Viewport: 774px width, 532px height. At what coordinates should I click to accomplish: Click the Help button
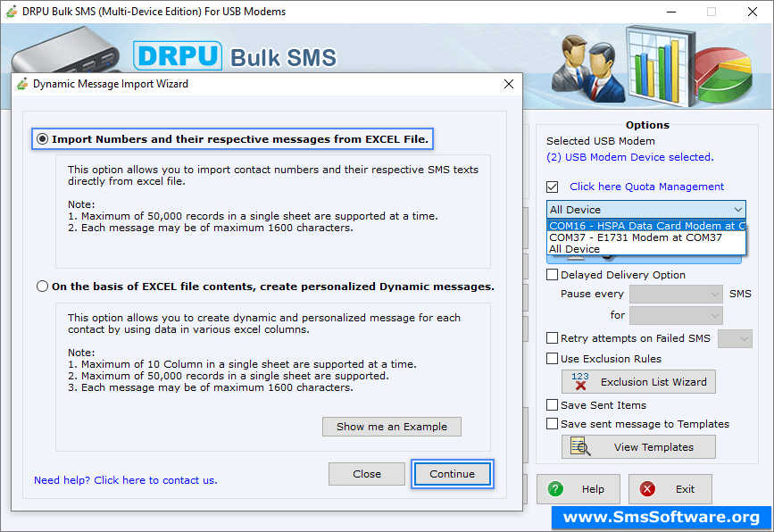[578, 489]
